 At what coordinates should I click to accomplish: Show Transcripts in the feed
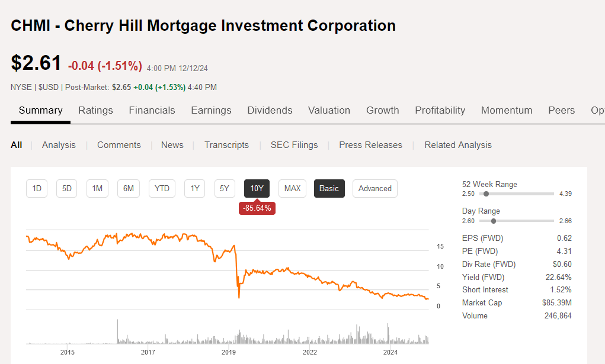pyautogui.click(x=226, y=145)
